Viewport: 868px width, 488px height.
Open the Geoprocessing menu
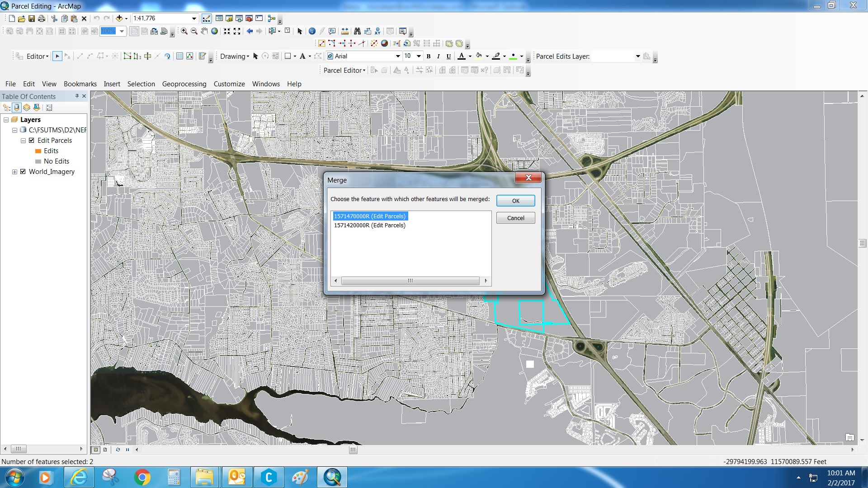pyautogui.click(x=184, y=84)
